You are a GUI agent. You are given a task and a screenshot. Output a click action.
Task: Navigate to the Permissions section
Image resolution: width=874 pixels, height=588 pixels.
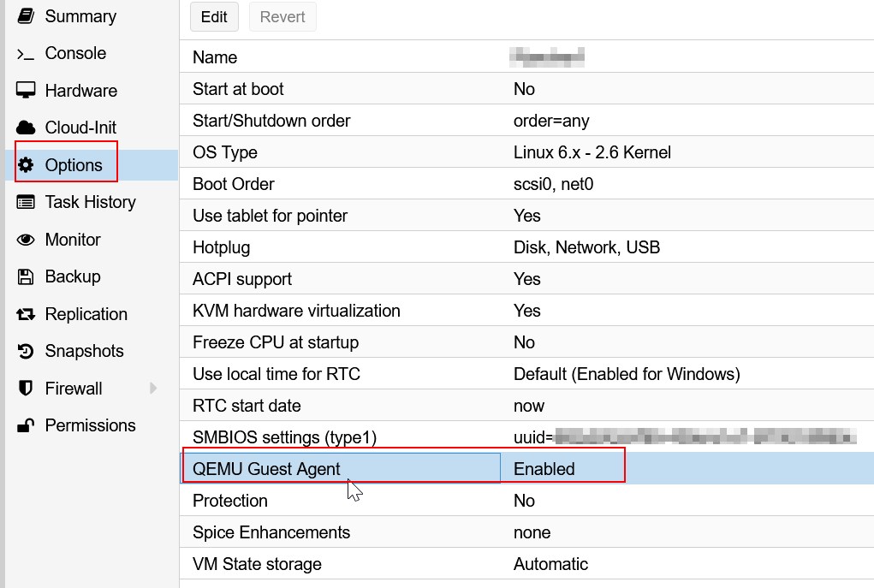[x=90, y=425]
